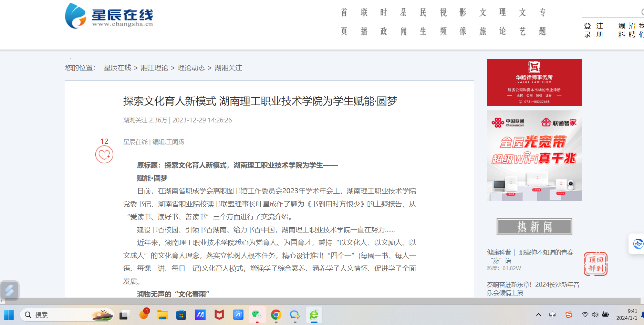This screenshot has height=325, width=644.
Task: Click the red 顶部 back-to-top stamp
Action: (595, 264)
